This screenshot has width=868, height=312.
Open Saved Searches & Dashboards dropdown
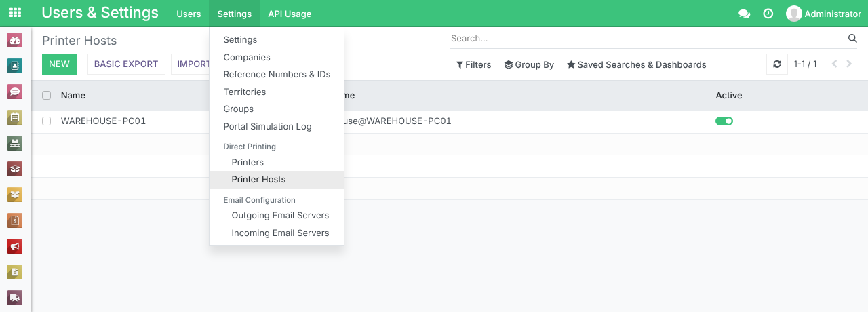click(637, 65)
